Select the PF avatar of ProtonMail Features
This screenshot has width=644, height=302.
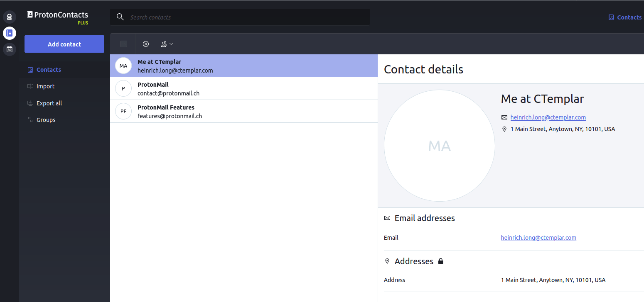coord(123,111)
